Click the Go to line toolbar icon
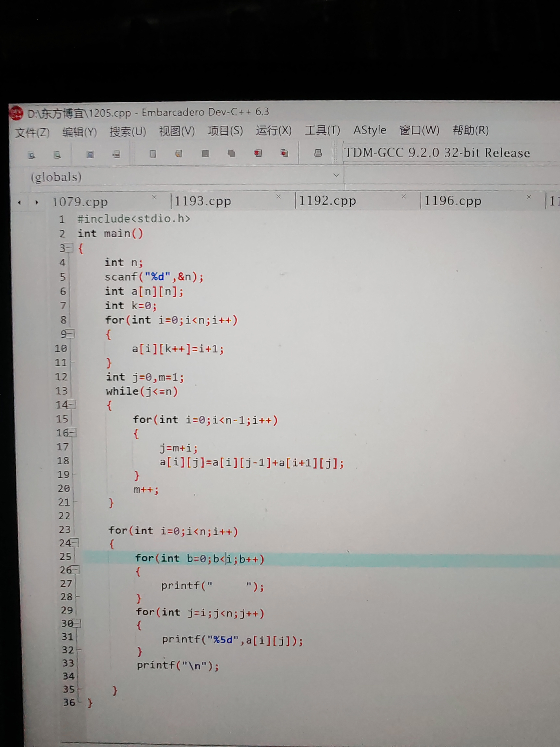Screen dimensions: 560x747 [x=116, y=154]
